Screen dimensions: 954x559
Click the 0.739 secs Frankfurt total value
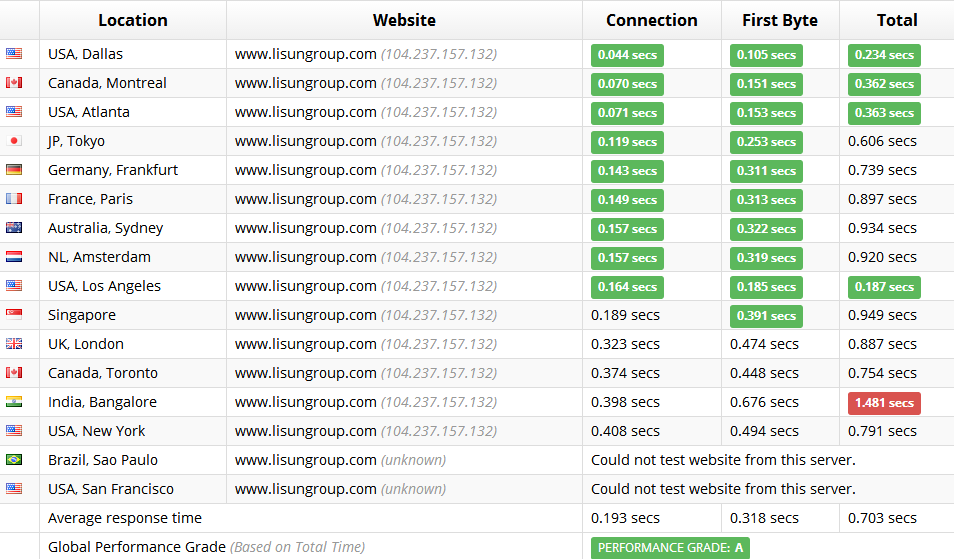[x=882, y=170]
